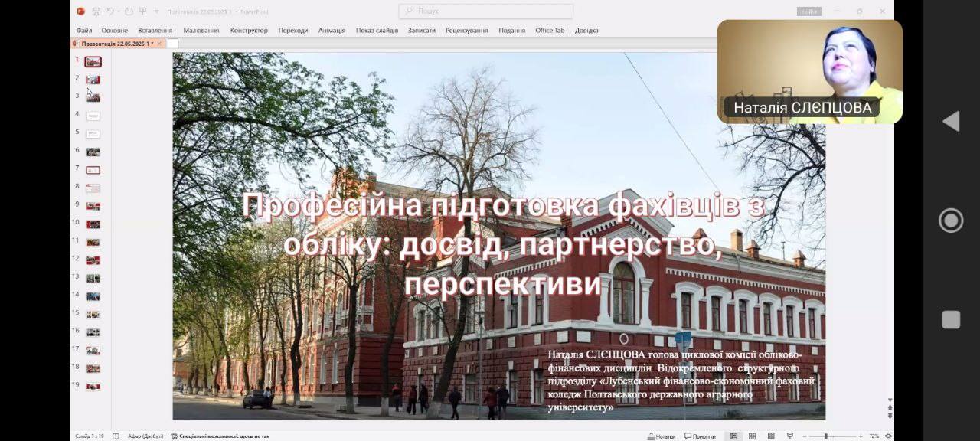Viewport: 980px width, 441px height.
Task: Open the Подання ribbon tab
Action: (x=512, y=31)
